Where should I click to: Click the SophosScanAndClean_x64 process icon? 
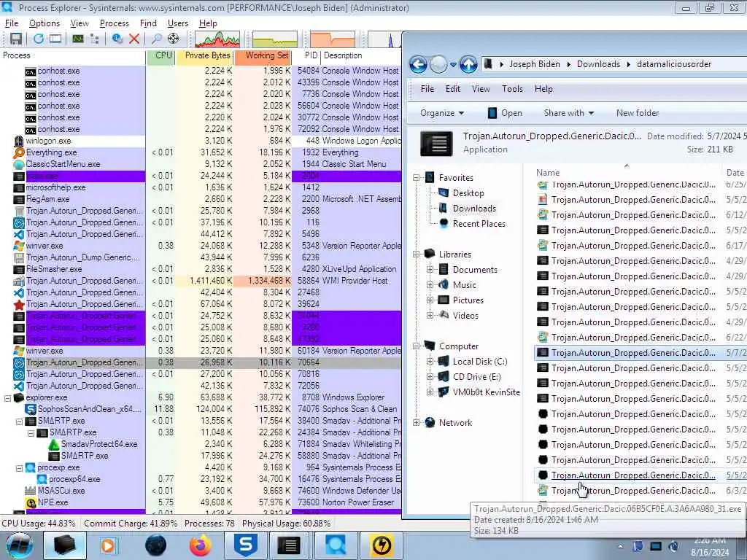(x=31, y=409)
